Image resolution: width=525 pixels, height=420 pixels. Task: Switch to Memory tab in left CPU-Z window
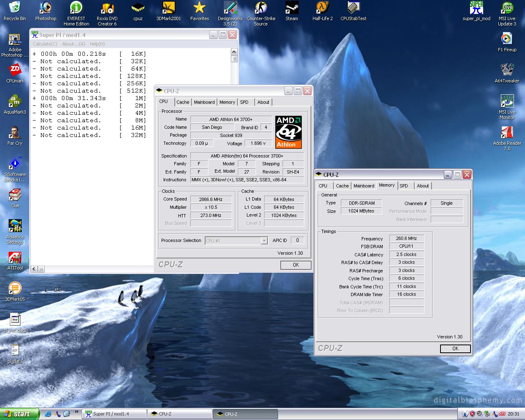[227, 102]
